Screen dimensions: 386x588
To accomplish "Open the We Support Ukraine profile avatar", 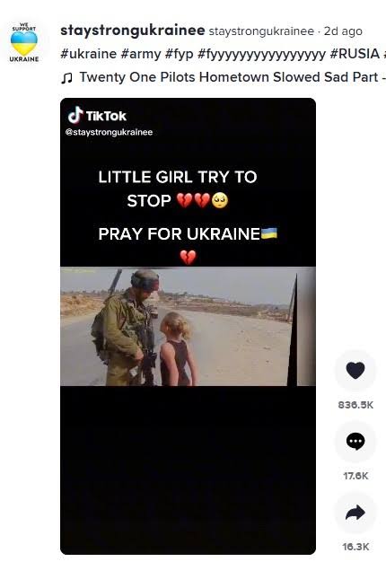I will 24,41.
